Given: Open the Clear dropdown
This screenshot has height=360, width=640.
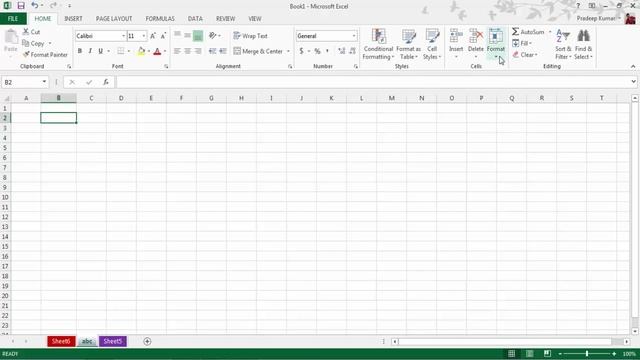Looking at the screenshot, I should 525,54.
